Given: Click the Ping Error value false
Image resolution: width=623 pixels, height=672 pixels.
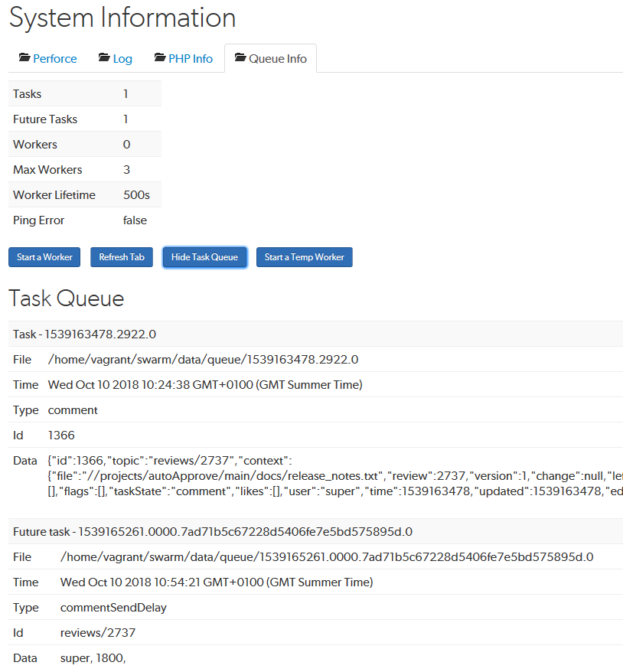Looking at the screenshot, I should 135,220.
